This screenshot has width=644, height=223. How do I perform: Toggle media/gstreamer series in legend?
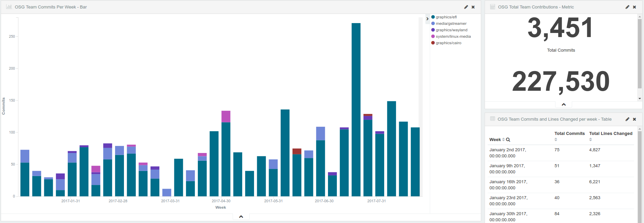tap(451, 23)
